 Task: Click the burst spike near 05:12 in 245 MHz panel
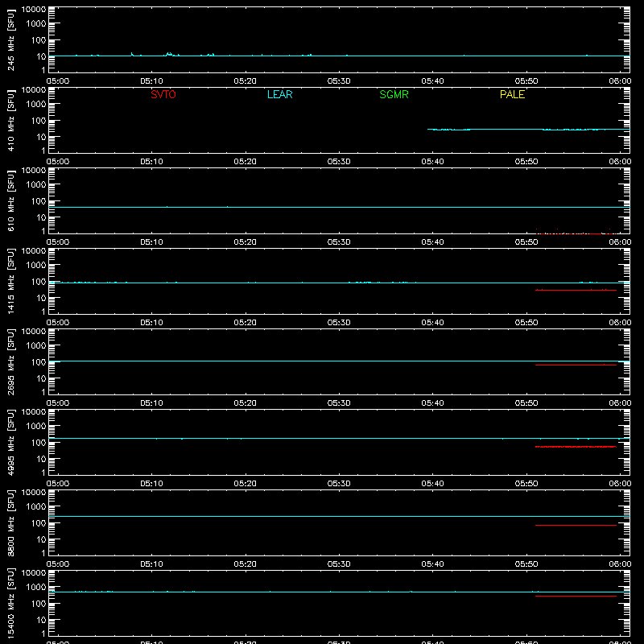(x=169, y=54)
